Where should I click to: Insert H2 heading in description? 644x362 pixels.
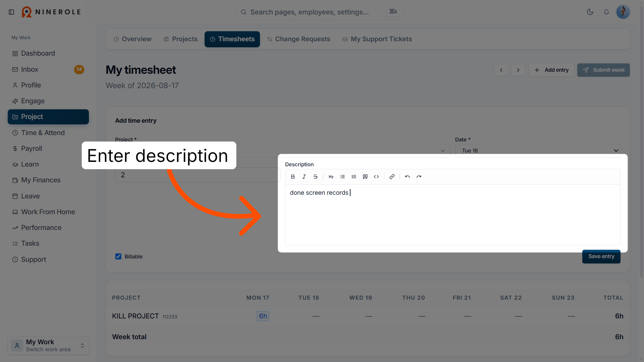(x=331, y=177)
